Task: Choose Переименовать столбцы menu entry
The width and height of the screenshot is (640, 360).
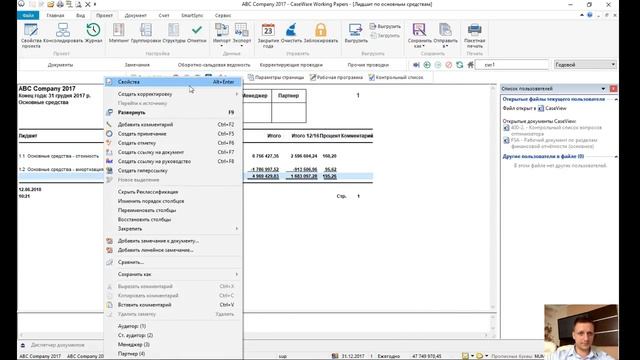Action: (x=173, y=210)
